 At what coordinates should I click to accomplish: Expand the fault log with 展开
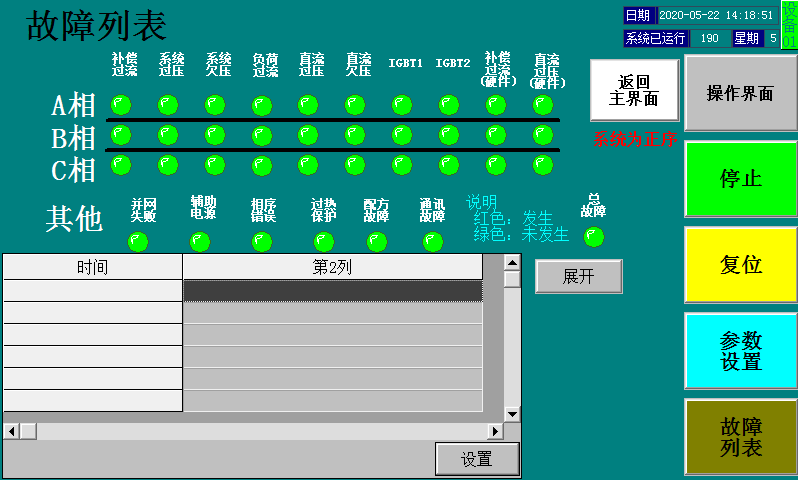(578, 277)
